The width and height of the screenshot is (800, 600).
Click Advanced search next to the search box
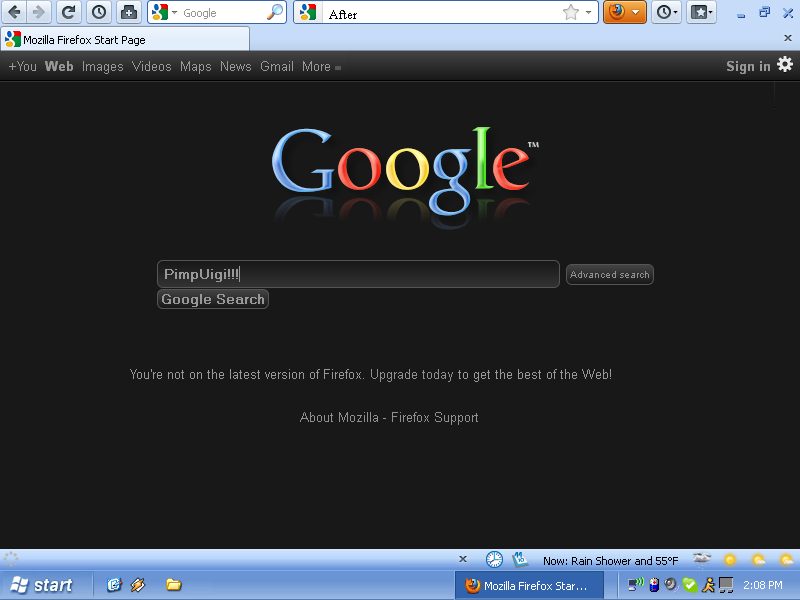[x=609, y=274]
